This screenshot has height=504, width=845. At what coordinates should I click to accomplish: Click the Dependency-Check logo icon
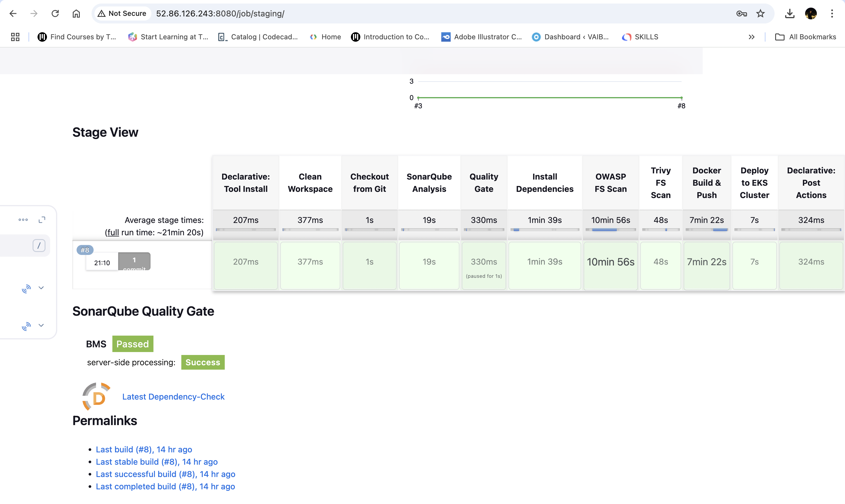point(97,396)
